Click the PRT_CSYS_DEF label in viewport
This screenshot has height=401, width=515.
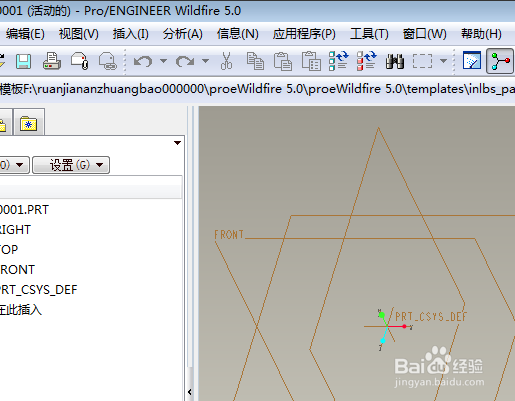coord(431,317)
